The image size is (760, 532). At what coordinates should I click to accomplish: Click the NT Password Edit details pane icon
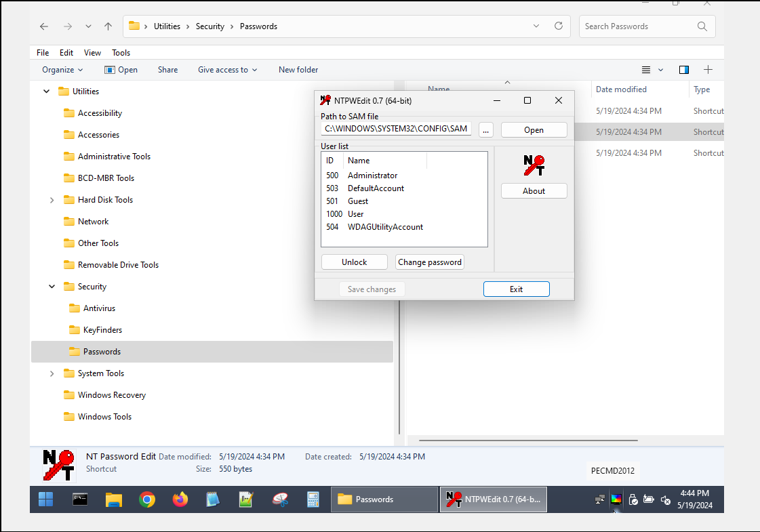click(59, 465)
